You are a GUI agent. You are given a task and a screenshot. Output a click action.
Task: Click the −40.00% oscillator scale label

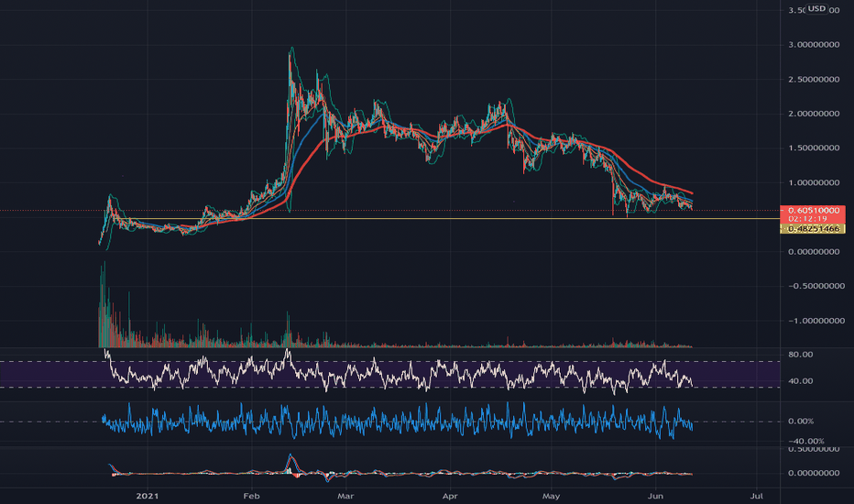point(805,442)
